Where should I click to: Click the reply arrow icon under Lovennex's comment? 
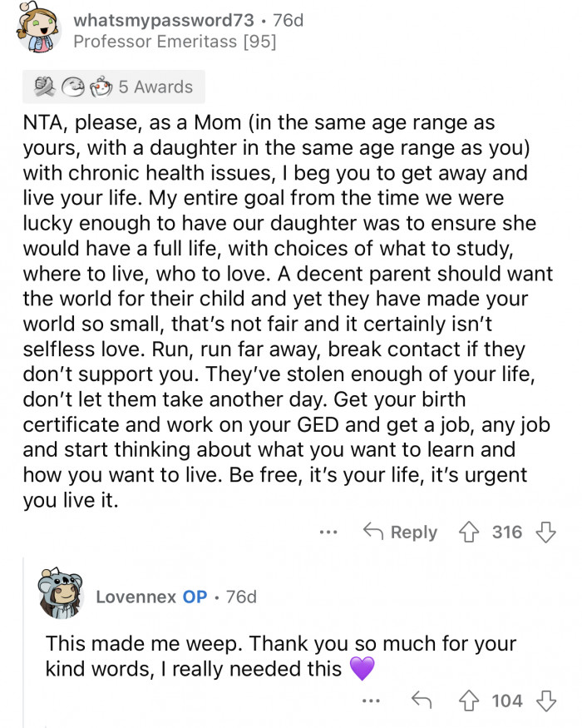pyautogui.click(x=422, y=701)
